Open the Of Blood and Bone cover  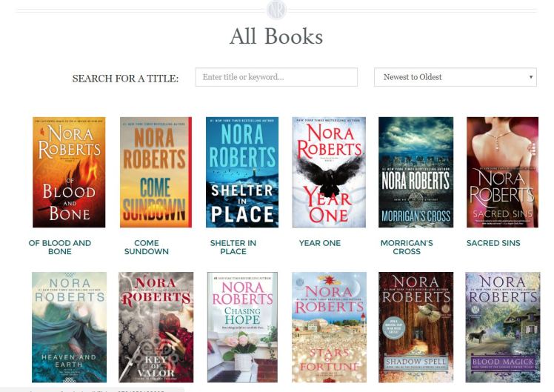pos(69,172)
